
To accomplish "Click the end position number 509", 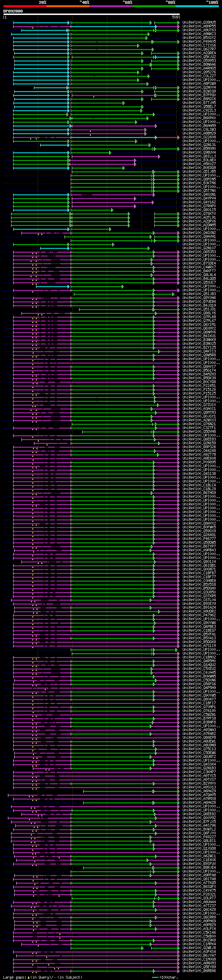I will [175, 17].
